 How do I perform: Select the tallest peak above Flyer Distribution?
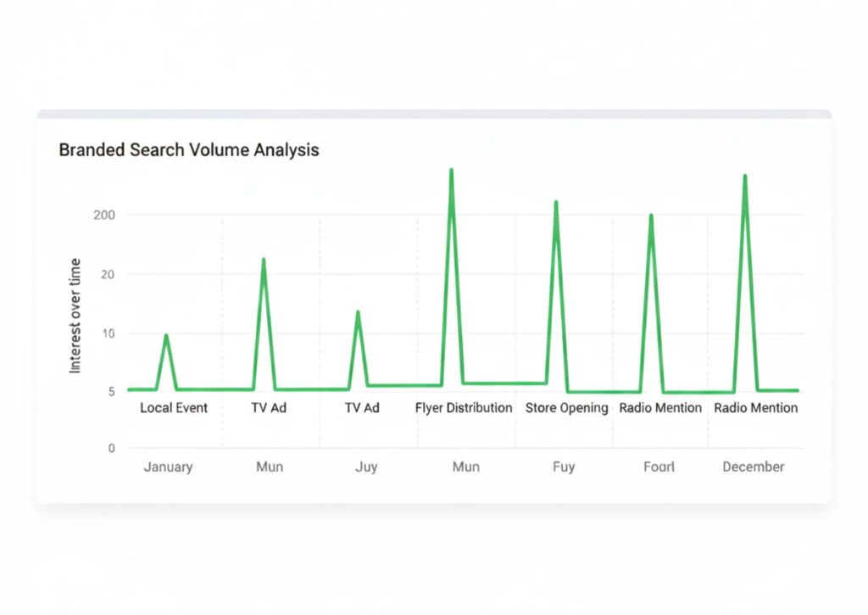click(x=452, y=170)
